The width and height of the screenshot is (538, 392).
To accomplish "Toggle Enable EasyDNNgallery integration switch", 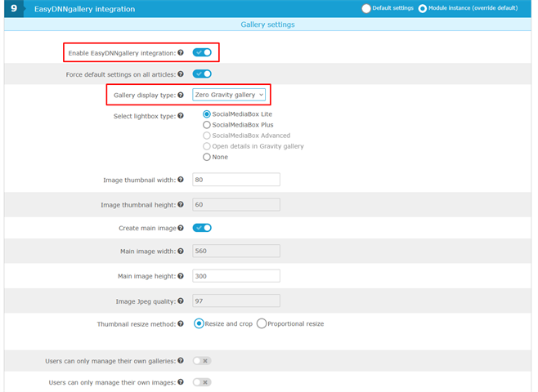I will [202, 52].
